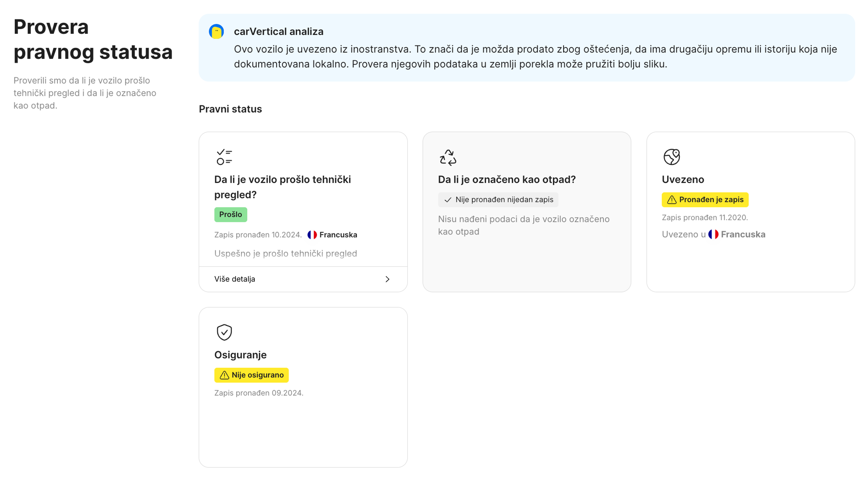Click the insurance shield checkmark icon
This screenshot has width=868, height=480.
tap(224, 332)
